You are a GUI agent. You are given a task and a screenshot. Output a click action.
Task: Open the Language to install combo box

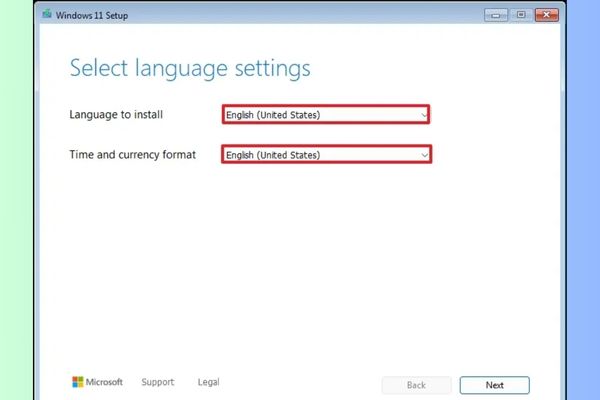tap(320, 115)
